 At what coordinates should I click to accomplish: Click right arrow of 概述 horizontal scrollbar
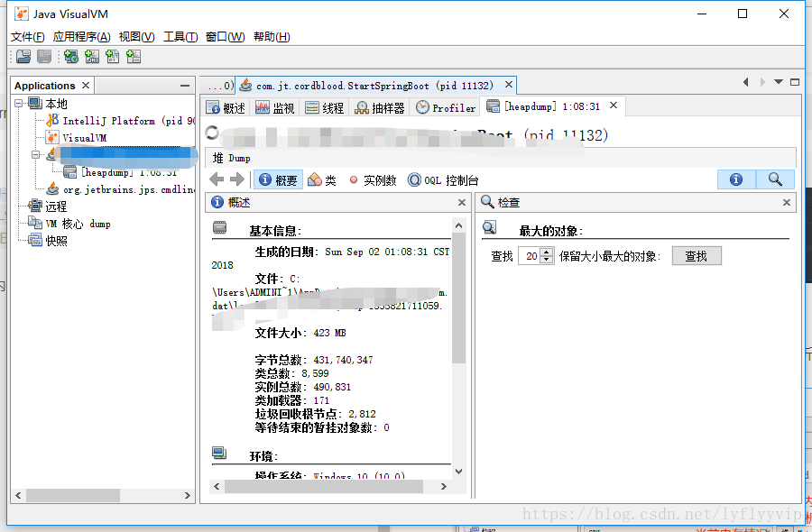click(443, 486)
